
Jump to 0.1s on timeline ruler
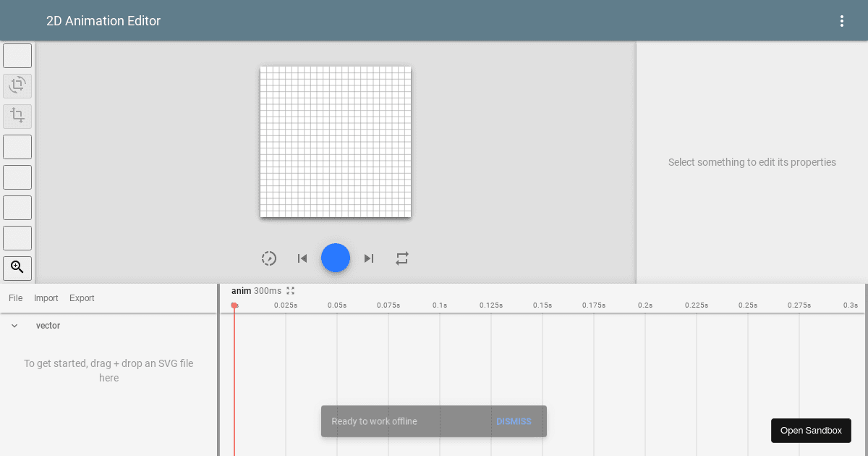(x=440, y=305)
